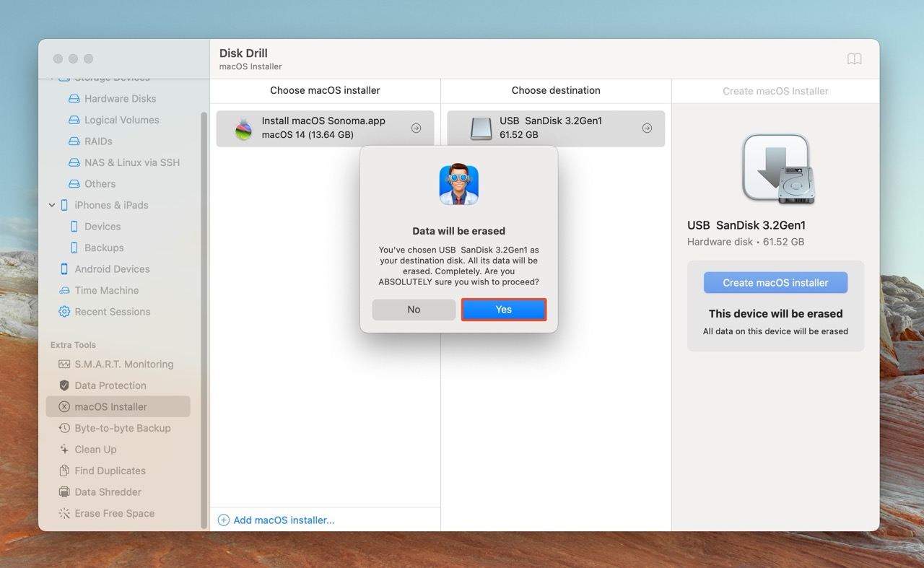Image resolution: width=924 pixels, height=568 pixels.
Task: Open Data Protection tool
Action: point(110,385)
